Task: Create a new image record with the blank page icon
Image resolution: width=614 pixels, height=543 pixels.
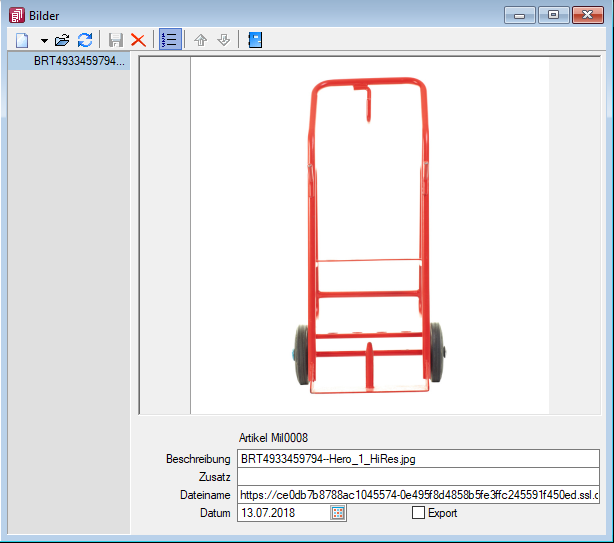Action: click(22, 40)
